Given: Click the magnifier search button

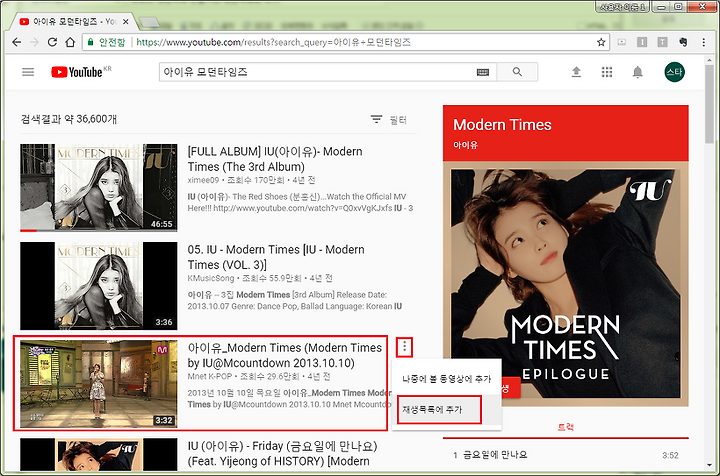Looking at the screenshot, I should [x=517, y=72].
